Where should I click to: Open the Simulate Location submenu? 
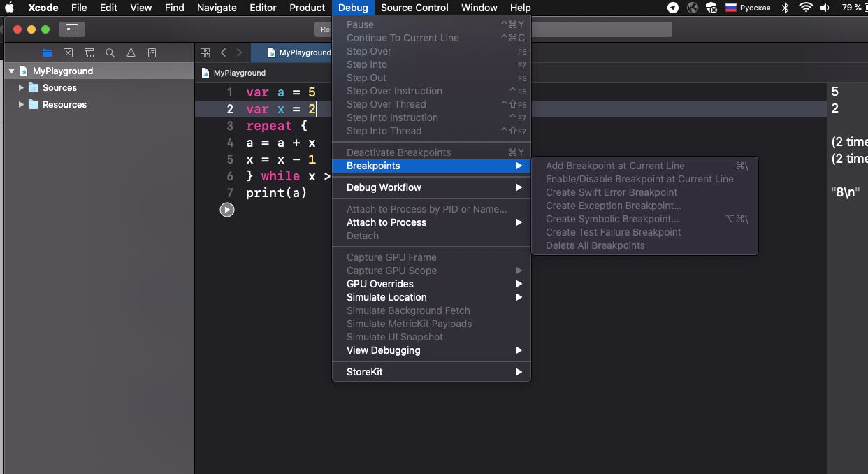(431, 297)
